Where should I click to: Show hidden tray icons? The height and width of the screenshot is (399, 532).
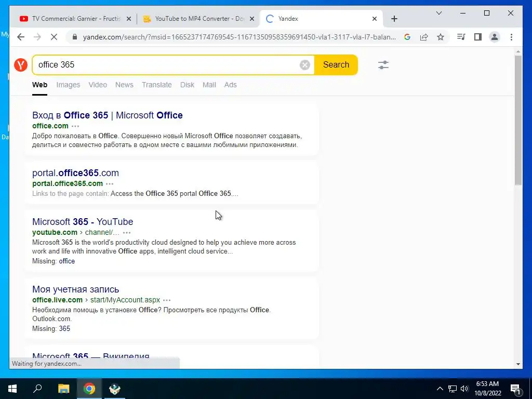440,389
